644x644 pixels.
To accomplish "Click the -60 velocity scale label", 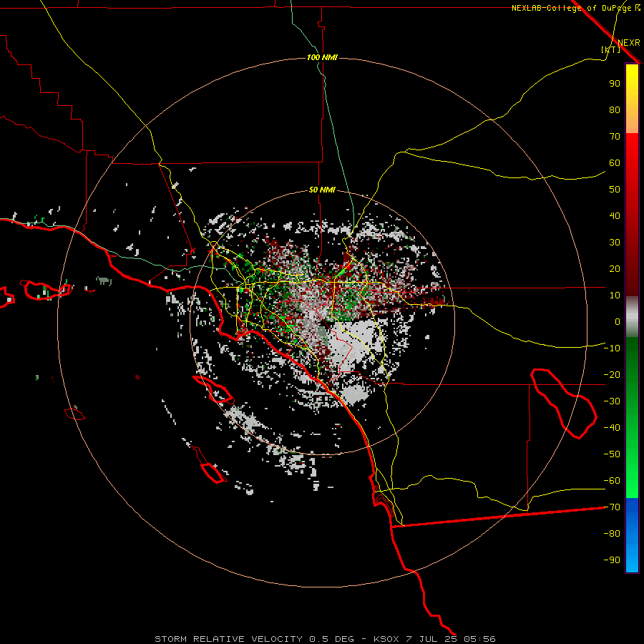I will click(612, 481).
